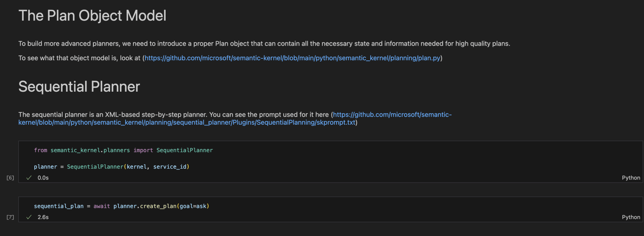This screenshot has height=236, width=644.
Task: Open the plan.py GitHub link
Action: [292, 58]
